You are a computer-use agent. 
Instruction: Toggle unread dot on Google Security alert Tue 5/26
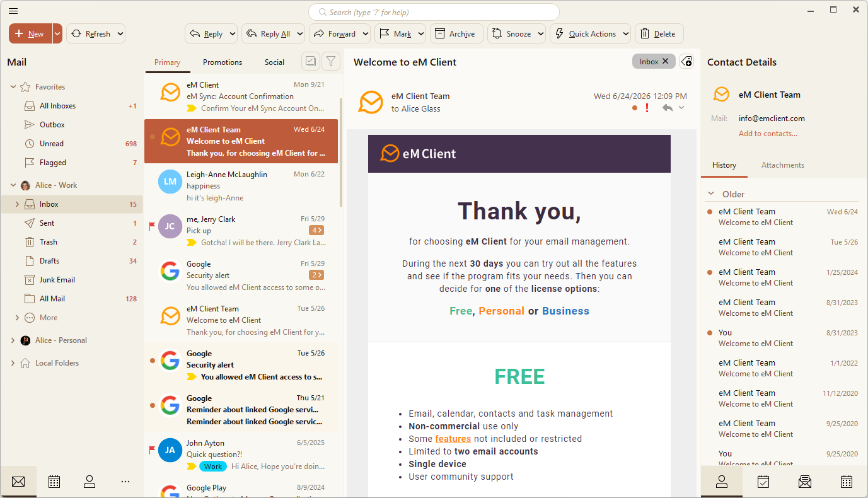(153, 361)
